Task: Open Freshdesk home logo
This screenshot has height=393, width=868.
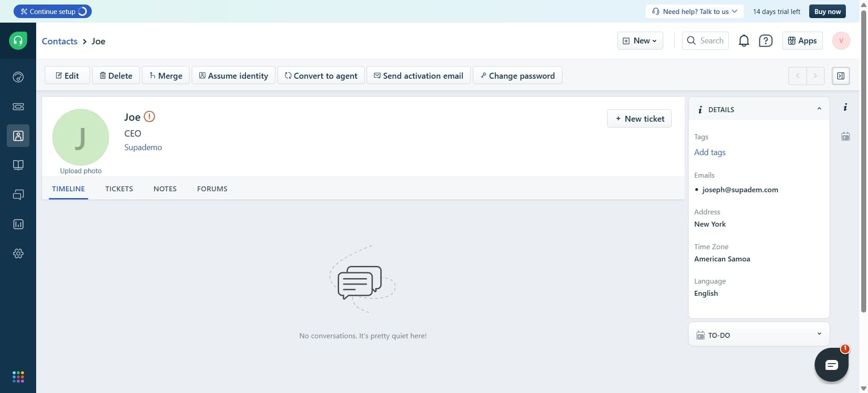Action: tap(18, 41)
